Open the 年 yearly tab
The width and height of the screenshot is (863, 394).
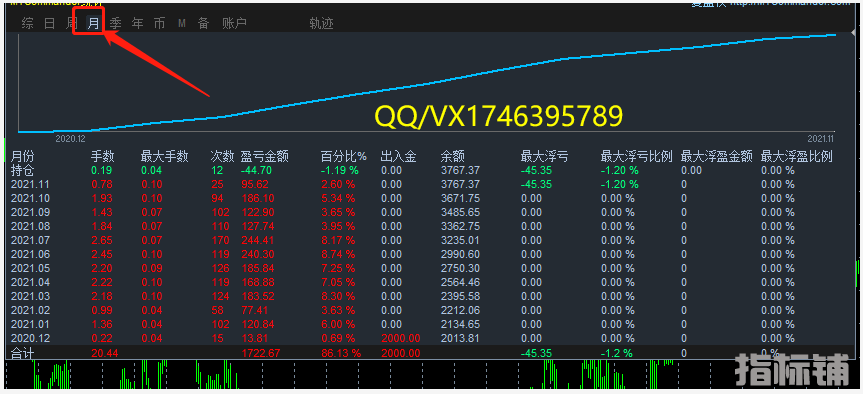[x=138, y=23]
